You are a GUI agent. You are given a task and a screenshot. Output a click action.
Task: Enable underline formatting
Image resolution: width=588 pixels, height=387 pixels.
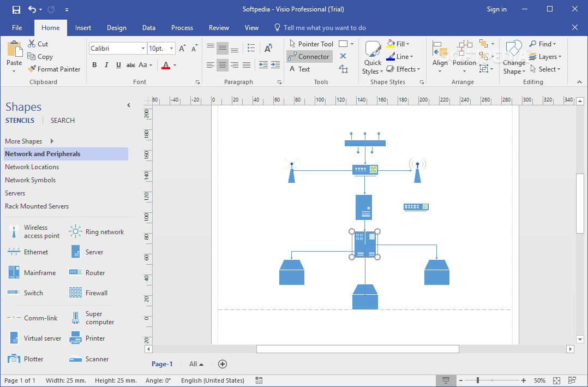click(x=118, y=64)
